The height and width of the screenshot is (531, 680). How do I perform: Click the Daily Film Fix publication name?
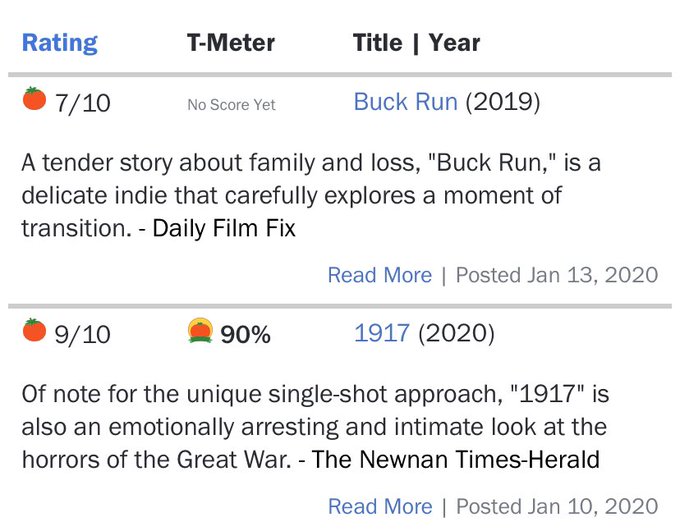point(224,228)
